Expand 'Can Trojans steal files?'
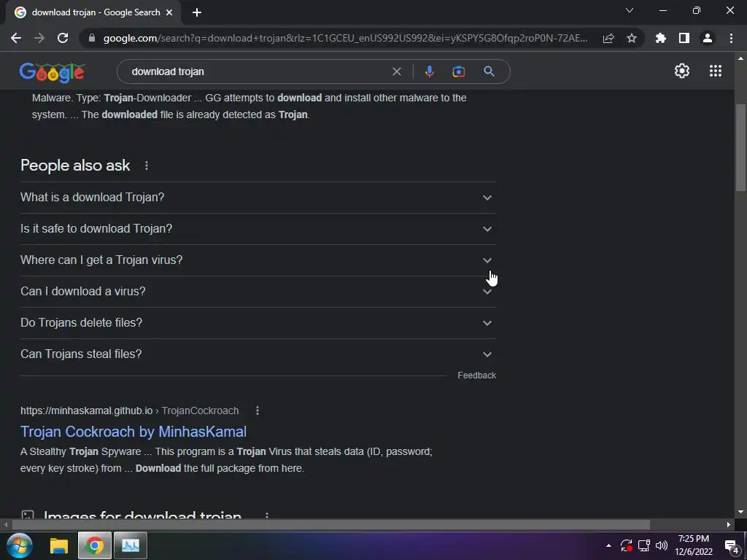Viewport: 747px width, 560px height. pyautogui.click(x=258, y=354)
